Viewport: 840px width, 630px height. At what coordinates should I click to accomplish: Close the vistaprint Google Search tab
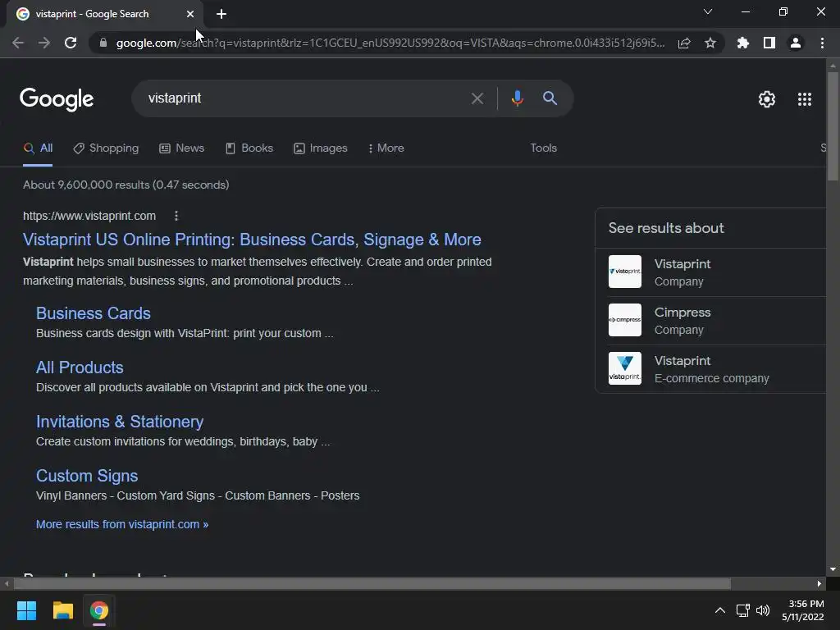click(190, 14)
